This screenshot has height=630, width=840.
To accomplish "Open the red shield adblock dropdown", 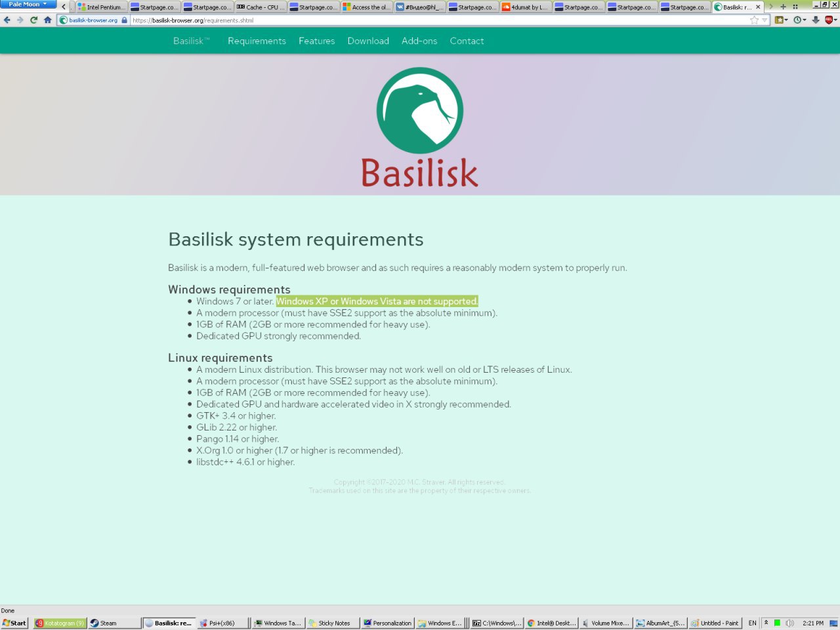I will 830,20.
